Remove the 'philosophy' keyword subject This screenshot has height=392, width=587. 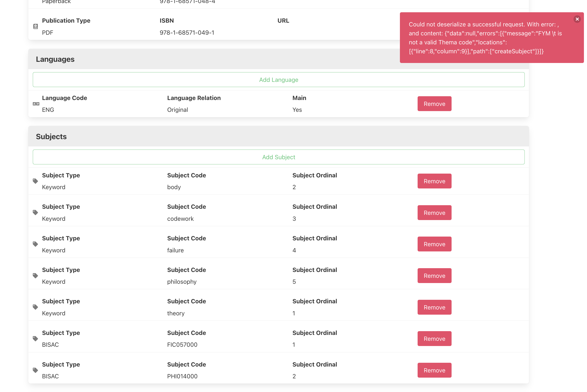click(434, 276)
